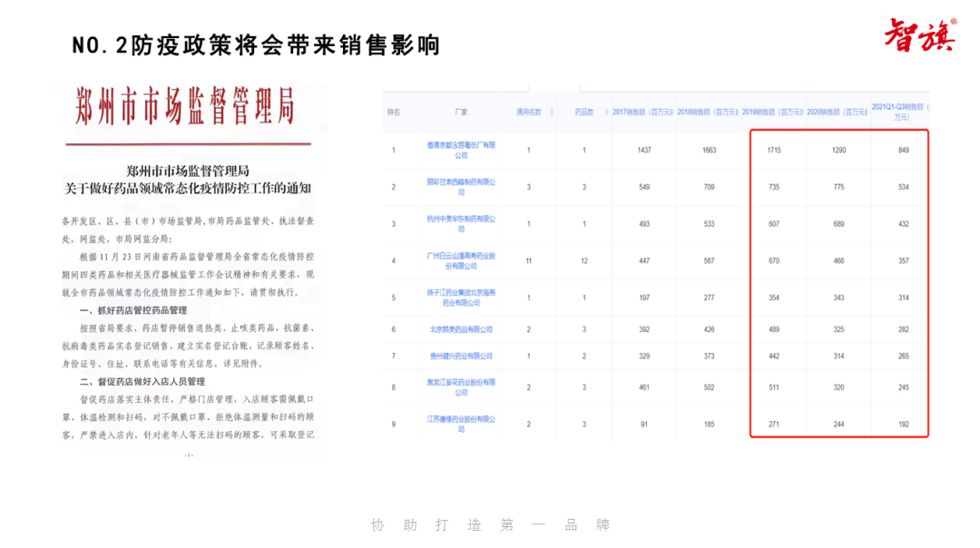Select the 排名 column header
980x548 pixels.
[x=393, y=113]
